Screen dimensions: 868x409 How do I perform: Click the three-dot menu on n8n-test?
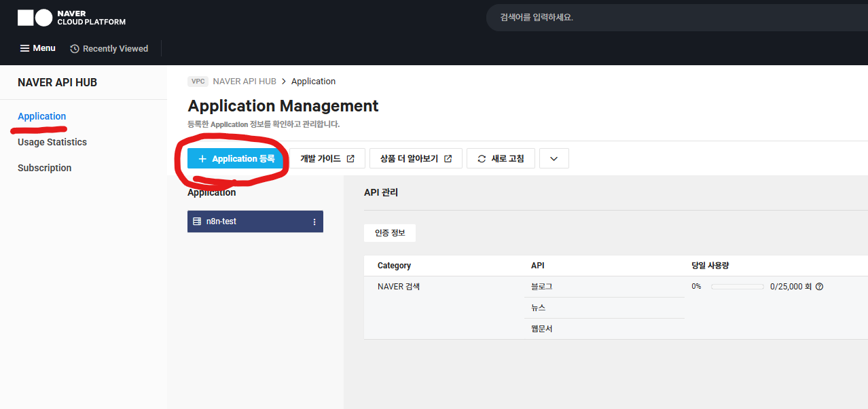[x=314, y=221]
